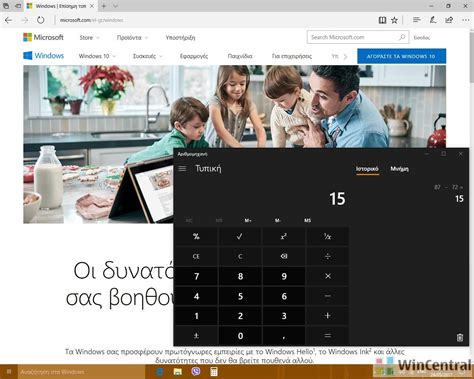Expand the Συσκευές dropdown

(147, 56)
